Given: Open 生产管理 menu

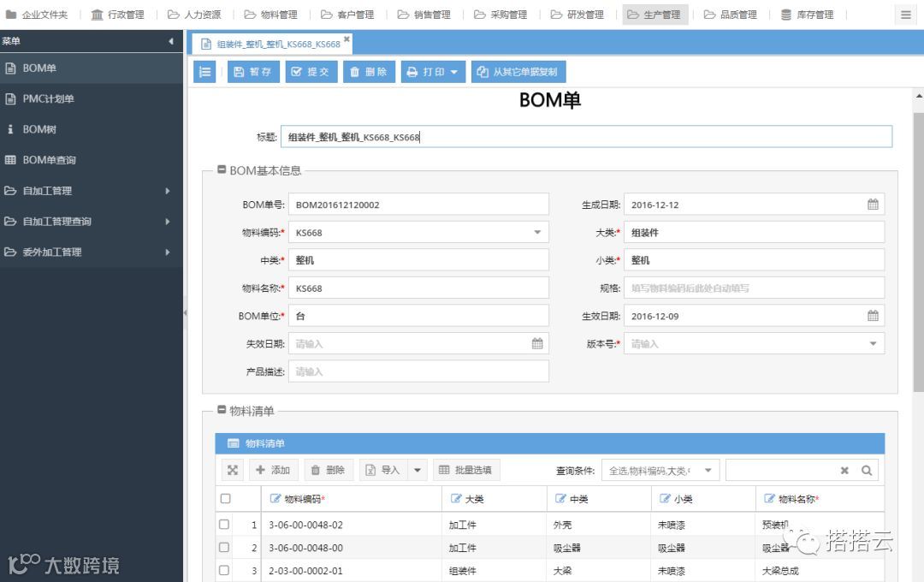Looking at the screenshot, I should tap(654, 15).
